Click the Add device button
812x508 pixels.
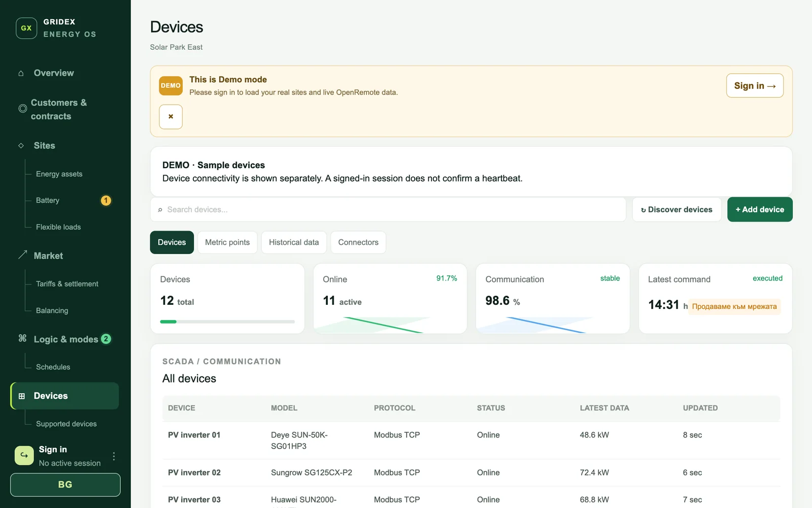tap(760, 209)
